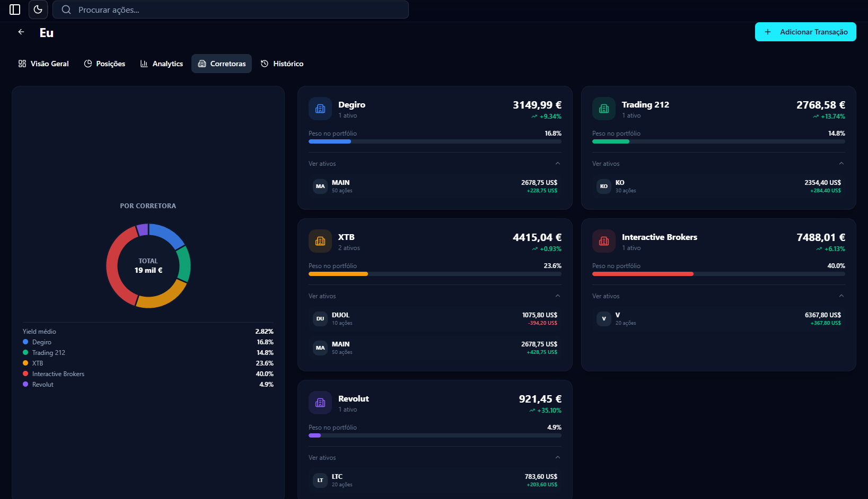
Task: Click the orange XTB legend dot
Action: (x=25, y=363)
